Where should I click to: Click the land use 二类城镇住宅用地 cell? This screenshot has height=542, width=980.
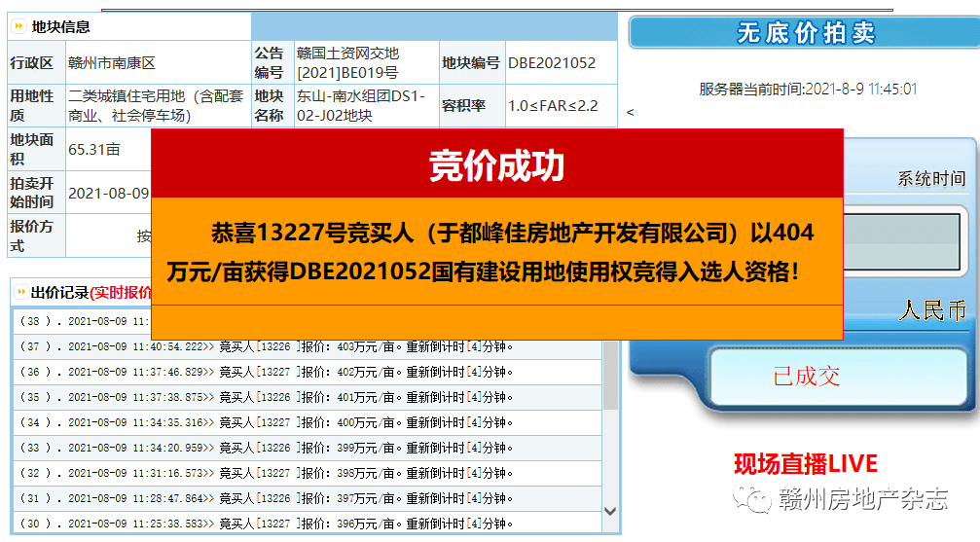156,106
